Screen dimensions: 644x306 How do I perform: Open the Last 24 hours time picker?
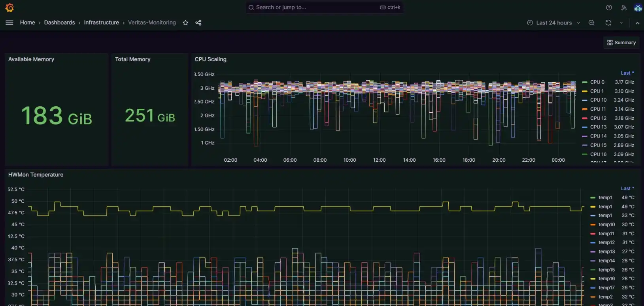[x=553, y=23]
